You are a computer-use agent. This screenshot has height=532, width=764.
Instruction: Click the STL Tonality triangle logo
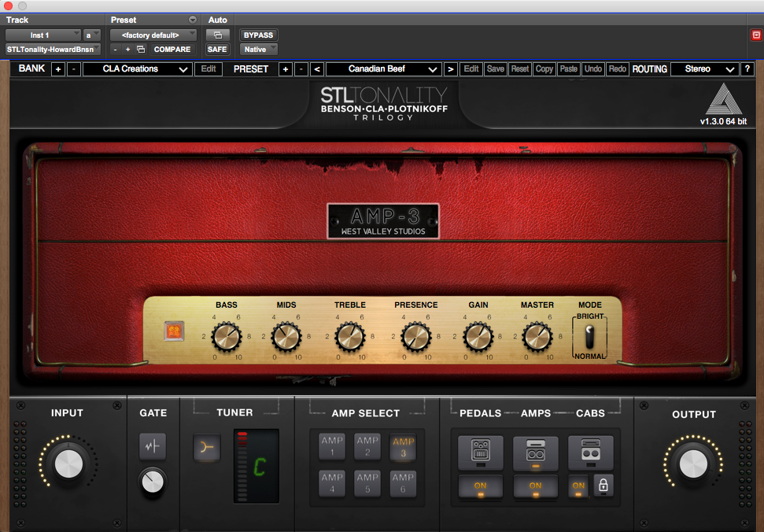tap(724, 99)
